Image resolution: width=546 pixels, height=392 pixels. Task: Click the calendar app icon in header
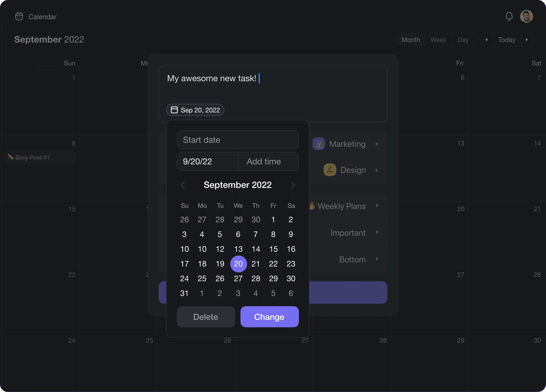[19, 16]
